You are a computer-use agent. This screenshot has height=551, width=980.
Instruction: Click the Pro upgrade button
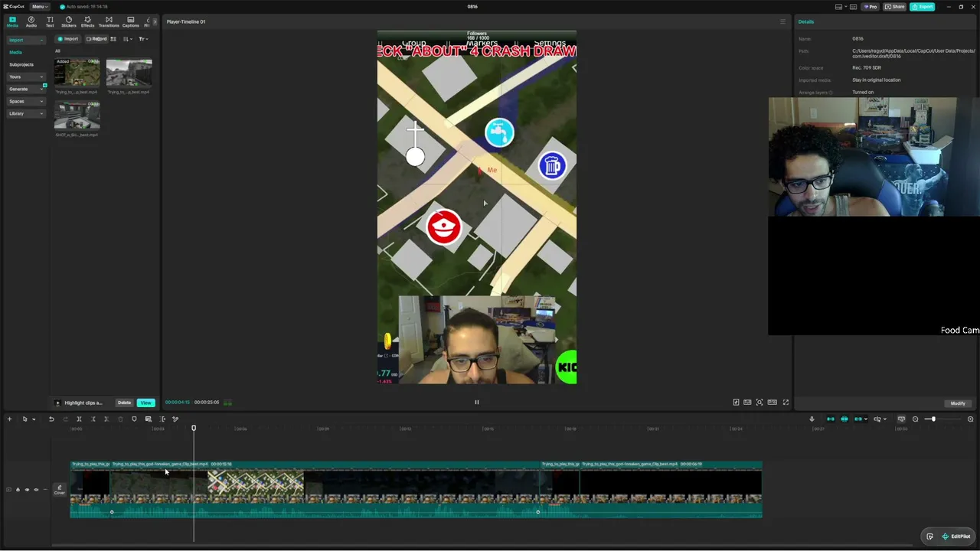coord(871,7)
